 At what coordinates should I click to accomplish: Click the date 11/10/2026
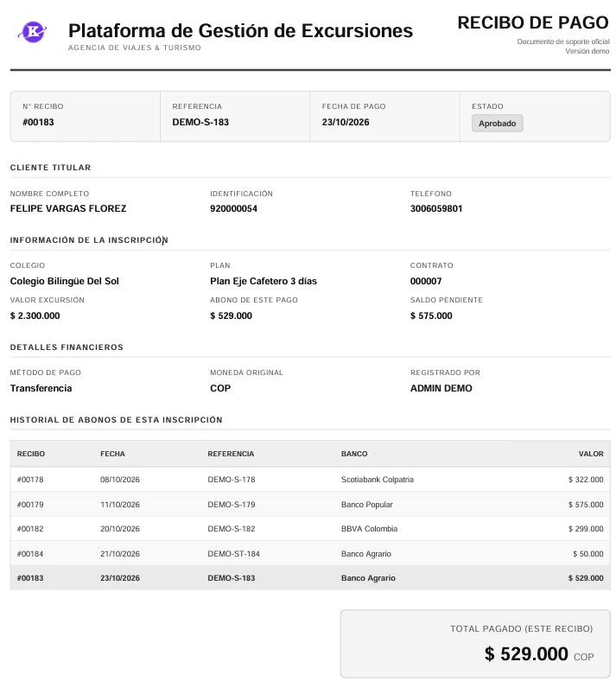click(120, 505)
